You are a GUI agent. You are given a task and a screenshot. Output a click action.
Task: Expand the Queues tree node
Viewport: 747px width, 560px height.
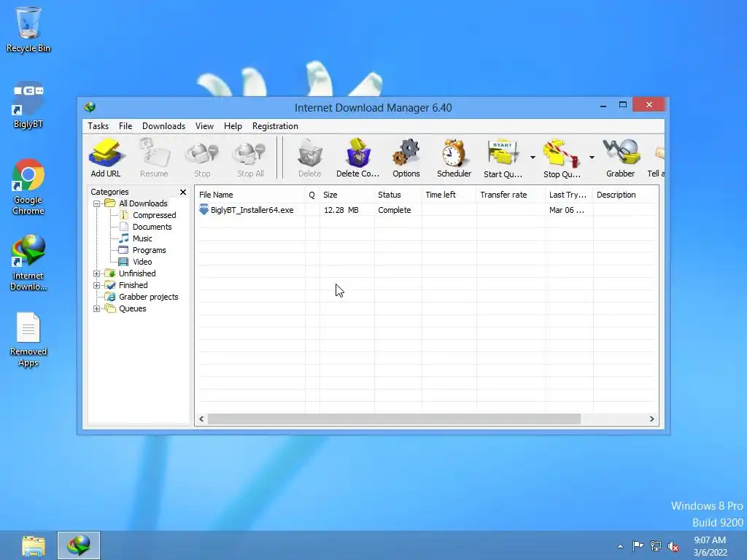(x=97, y=308)
